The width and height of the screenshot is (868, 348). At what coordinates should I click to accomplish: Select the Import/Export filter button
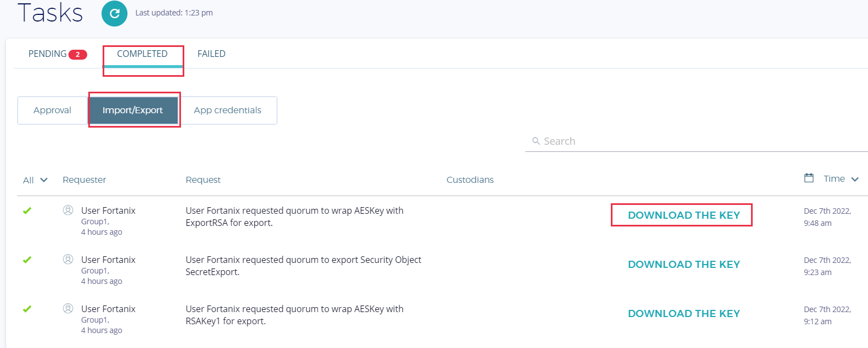pyautogui.click(x=133, y=110)
